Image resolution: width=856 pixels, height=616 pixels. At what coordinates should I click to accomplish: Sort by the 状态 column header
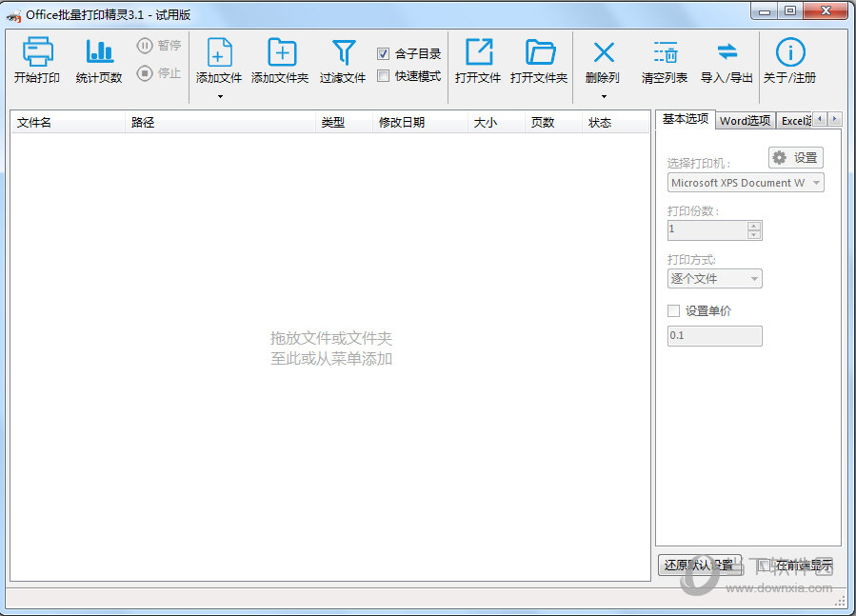click(616, 122)
